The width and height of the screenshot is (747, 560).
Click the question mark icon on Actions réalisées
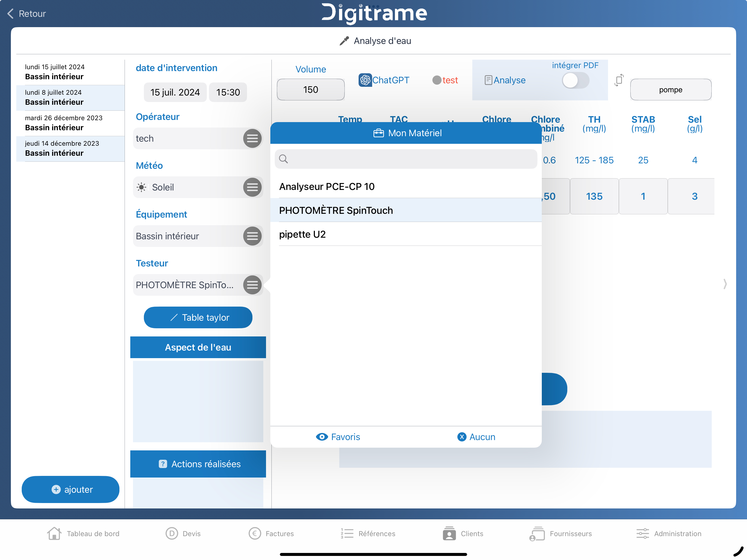point(163,464)
